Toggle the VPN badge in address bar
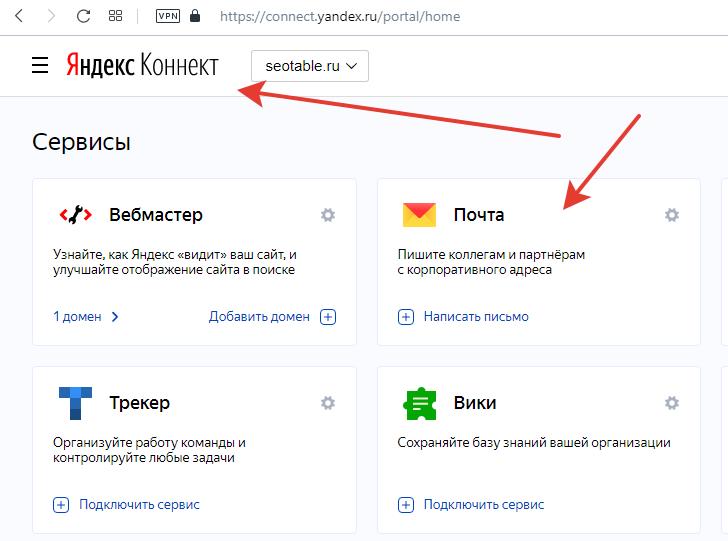 168,16
